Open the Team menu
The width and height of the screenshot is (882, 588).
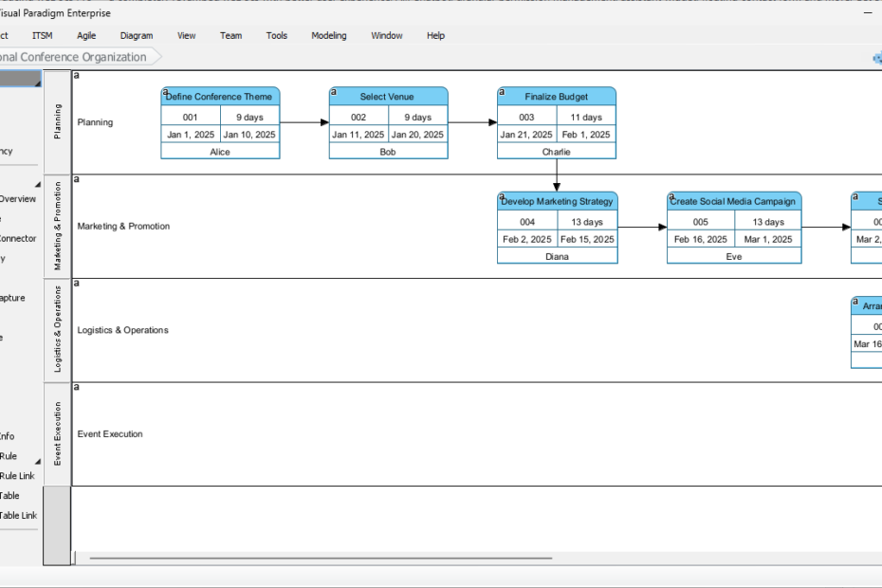click(x=230, y=35)
